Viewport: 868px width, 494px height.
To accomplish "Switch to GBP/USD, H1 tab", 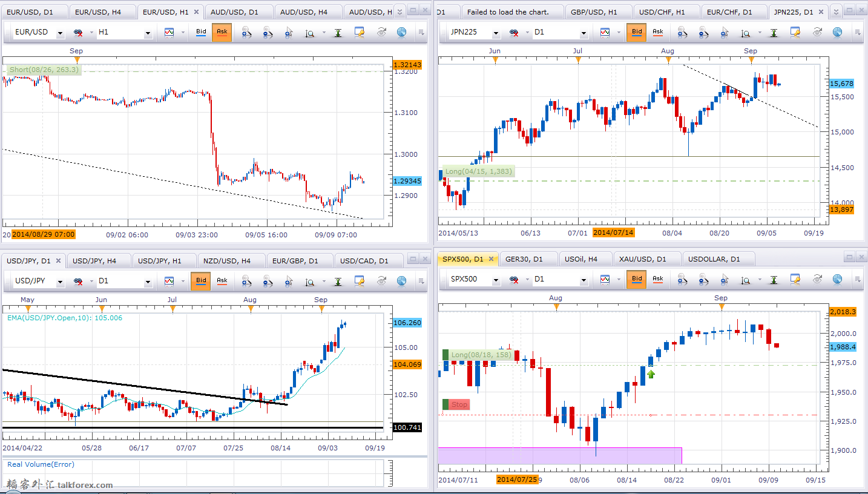I will click(599, 12).
